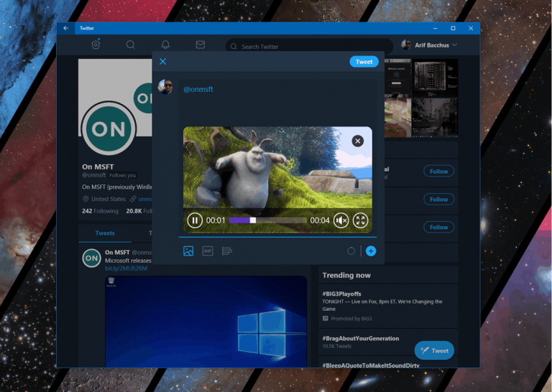
Task: Unmute the video preview
Action: [341, 220]
